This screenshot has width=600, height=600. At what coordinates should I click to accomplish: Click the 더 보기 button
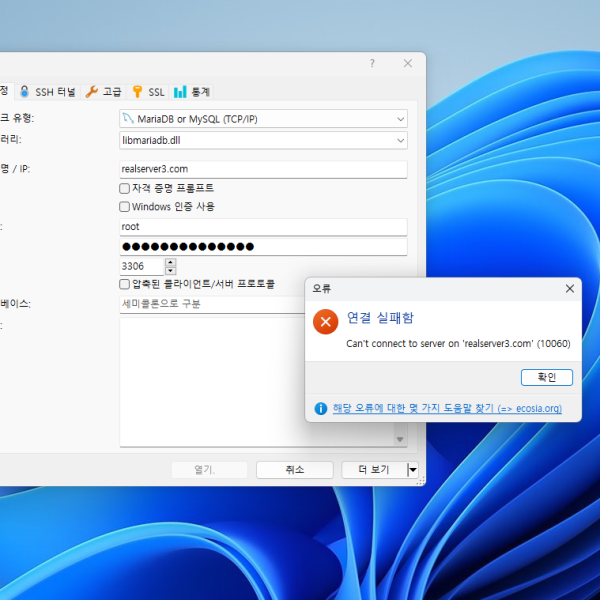click(374, 470)
